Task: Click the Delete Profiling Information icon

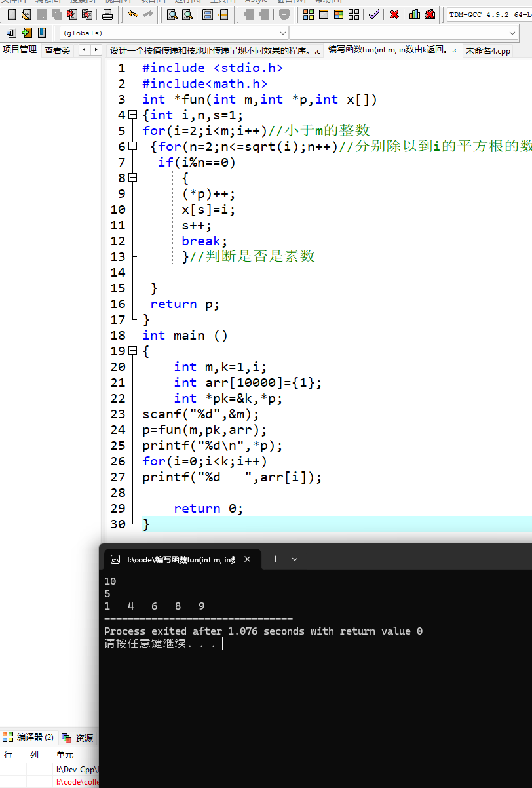Action: click(x=430, y=14)
